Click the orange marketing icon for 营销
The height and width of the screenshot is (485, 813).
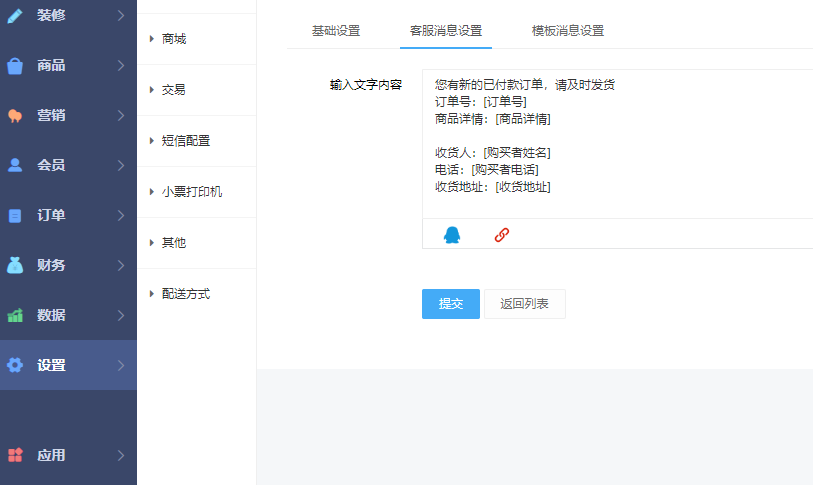click(15, 116)
